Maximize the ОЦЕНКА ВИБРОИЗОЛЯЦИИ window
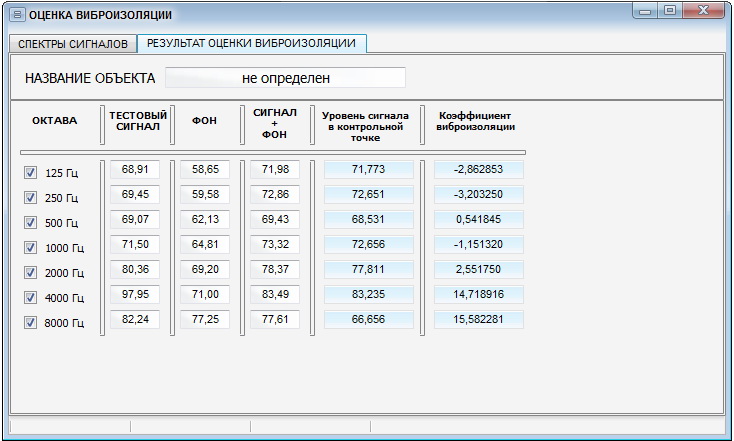The width and height of the screenshot is (734, 441). click(x=670, y=11)
